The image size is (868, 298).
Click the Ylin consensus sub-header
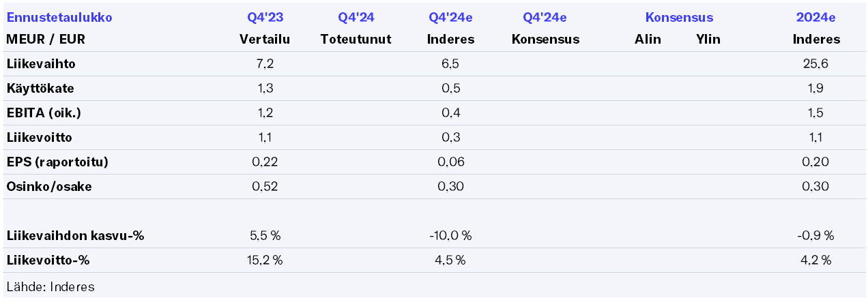point(708,39)
